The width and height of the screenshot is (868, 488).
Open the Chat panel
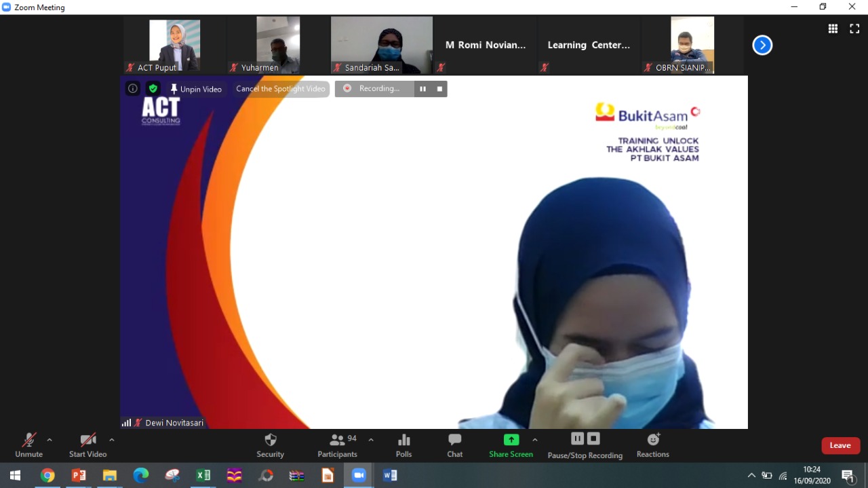pyautogui.click(x=454, y=440)
